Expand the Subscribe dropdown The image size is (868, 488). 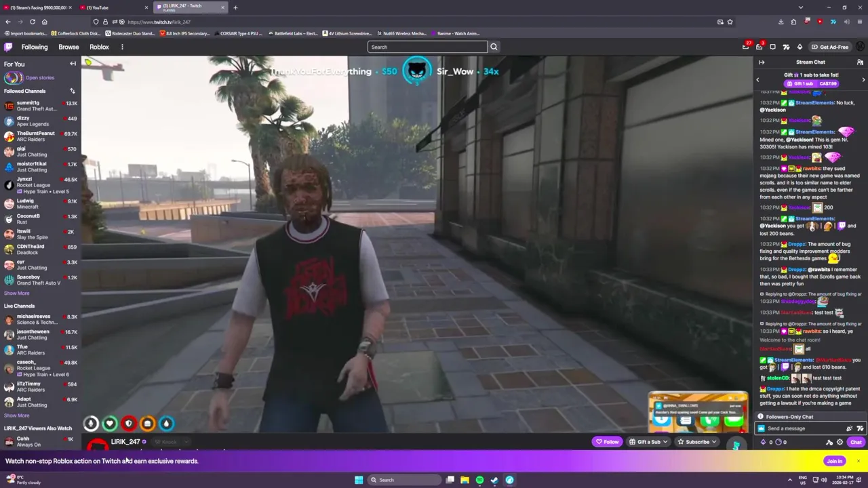[x=713, y=442]
